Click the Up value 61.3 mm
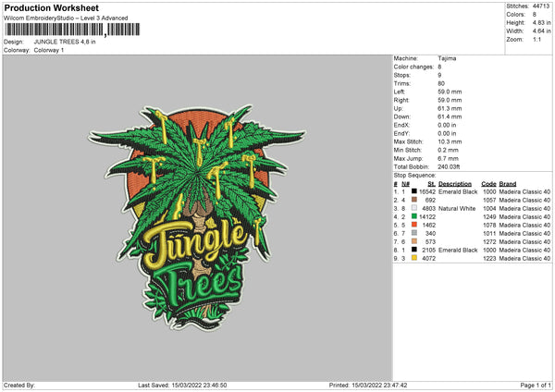Viewport: 555px width, 392px height. coord(450,108)
